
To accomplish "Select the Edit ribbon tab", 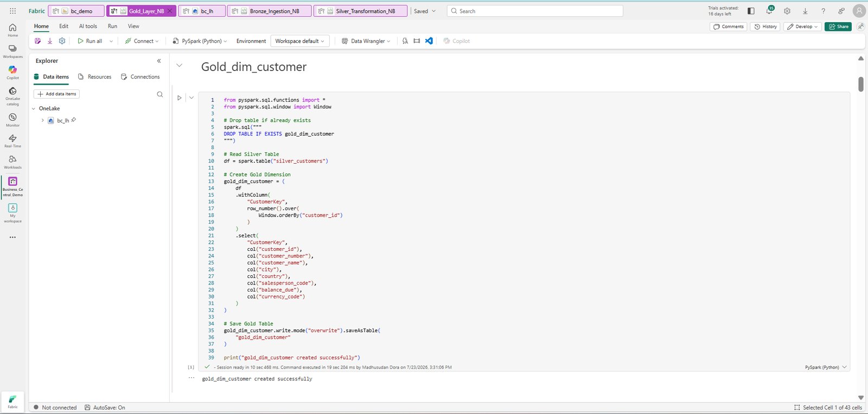I will coord(64,26).
